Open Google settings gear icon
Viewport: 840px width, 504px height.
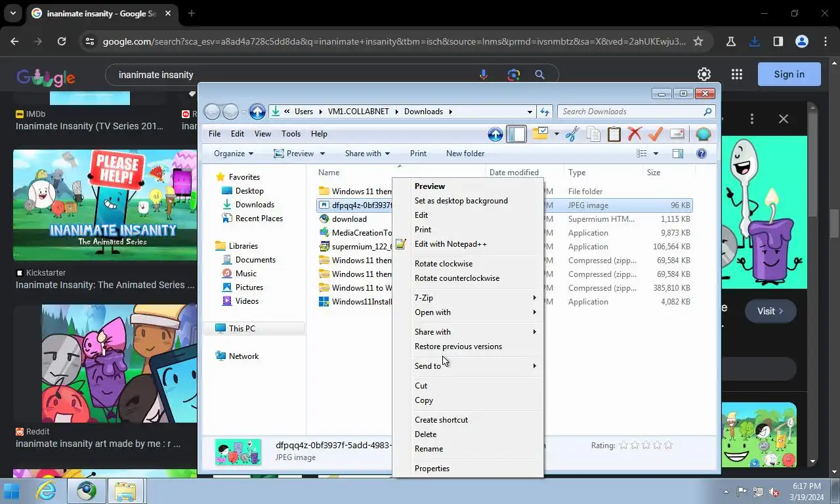coord(704,74)
